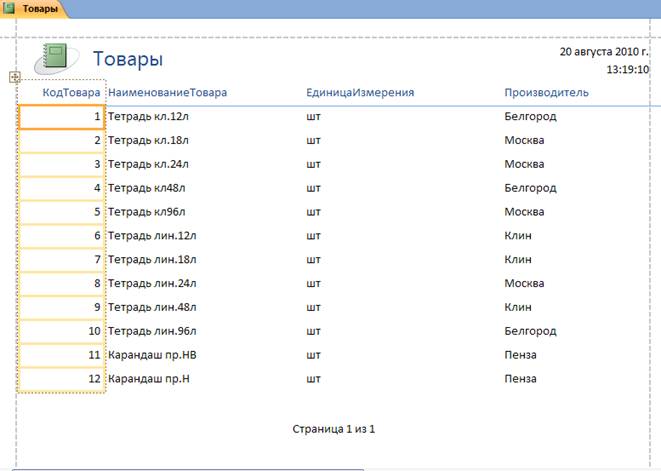Select the КодТовара column header
This screenshot has height=471, width=661.
tap(71, 92)
